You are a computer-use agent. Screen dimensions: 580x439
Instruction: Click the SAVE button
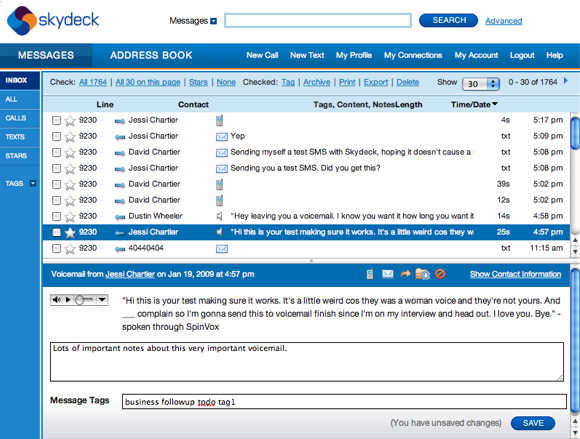(533, 423)
